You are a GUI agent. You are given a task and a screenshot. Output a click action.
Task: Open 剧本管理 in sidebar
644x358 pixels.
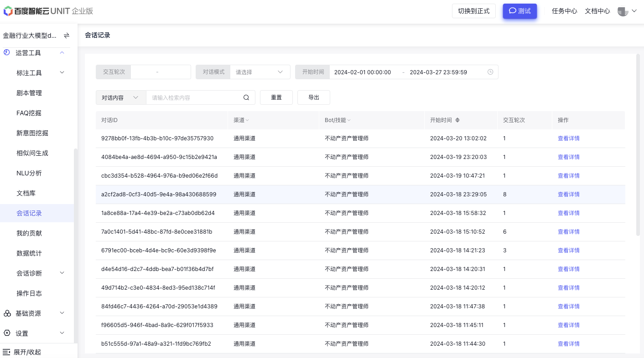click(x=29, y=93)
